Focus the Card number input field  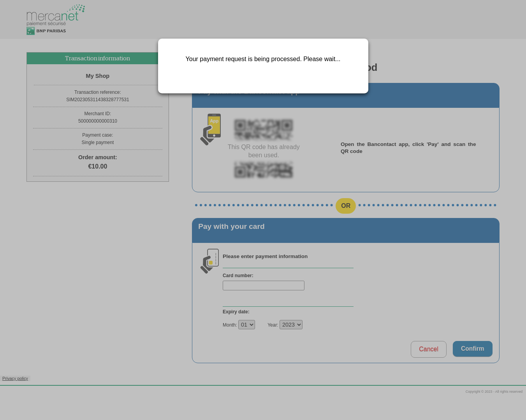264,286
